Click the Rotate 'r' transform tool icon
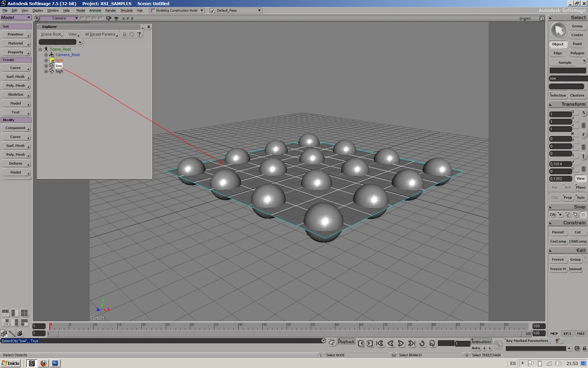 (x=583, y=135)
